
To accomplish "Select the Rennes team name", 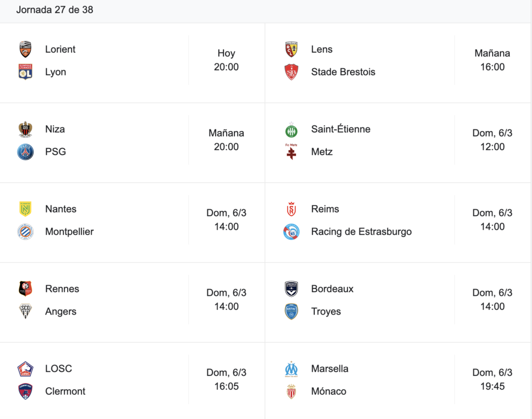I will point(62,289).
